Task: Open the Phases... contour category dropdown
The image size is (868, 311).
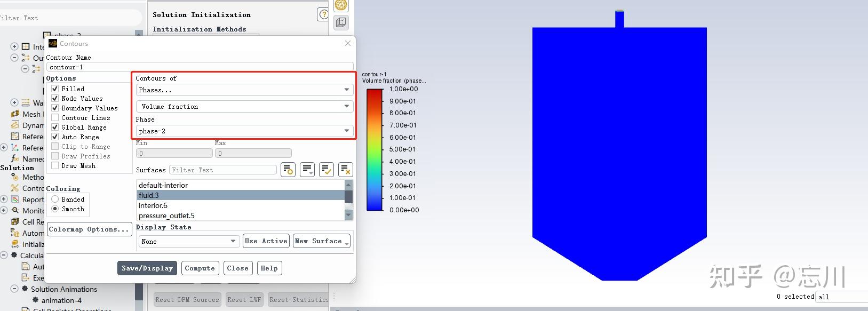Action: (244, 90)
